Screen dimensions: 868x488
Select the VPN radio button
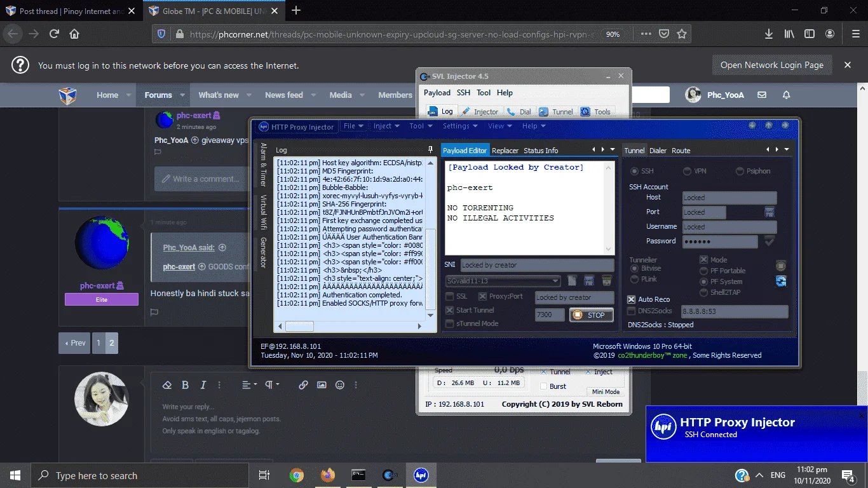tap(687, 171)
